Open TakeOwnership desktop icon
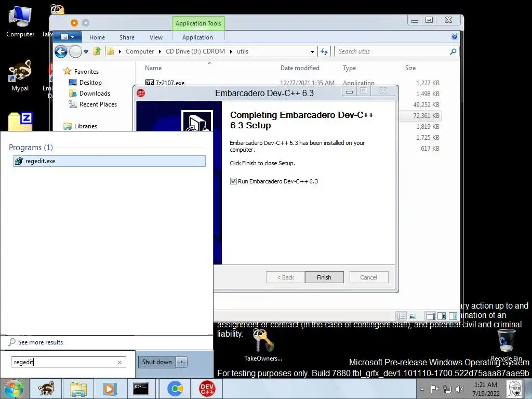 [263, 345]
